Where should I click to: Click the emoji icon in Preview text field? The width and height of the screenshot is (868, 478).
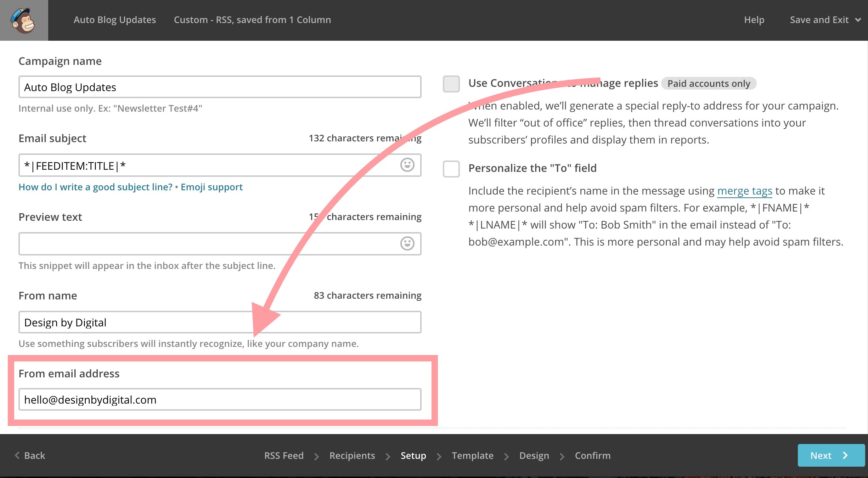[408, 242]
